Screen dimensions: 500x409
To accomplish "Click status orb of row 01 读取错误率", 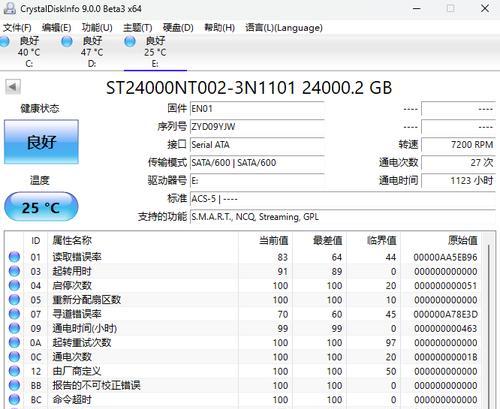I will (14, 257).
